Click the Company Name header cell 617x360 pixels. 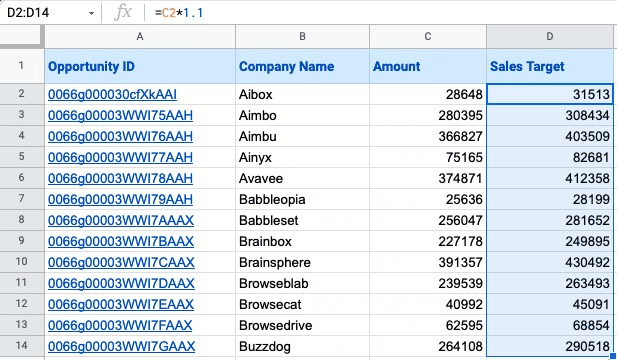[x=302, y=66]
